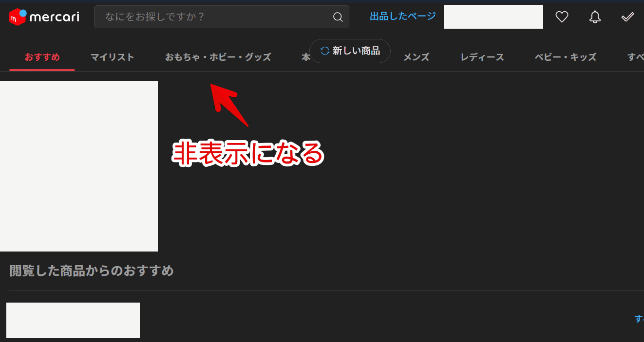Open the to-do checkmark icon
This screenshot has width=644, height=342.
(x=627, y=17)
